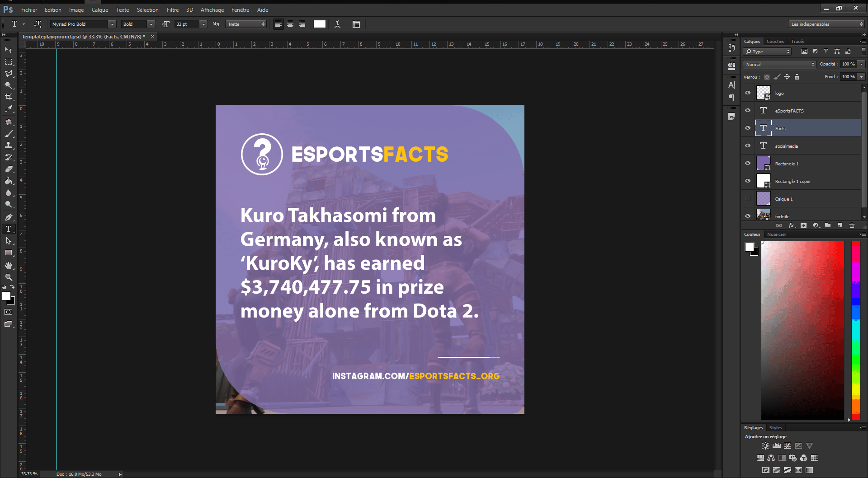Click the logo layer thumbnail
This screenshot has width=868, height=478.
coord(764,93)
